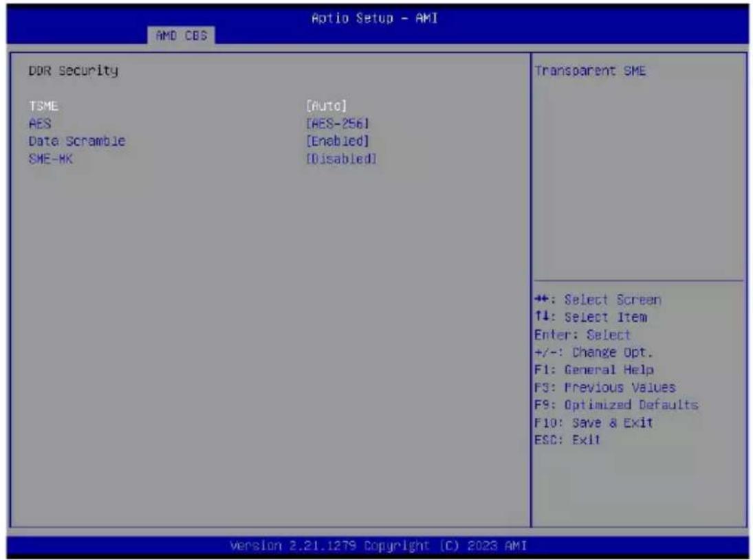Select the AES setting label
The width and height of the screenshot is (753, 560).
point(40,123)
